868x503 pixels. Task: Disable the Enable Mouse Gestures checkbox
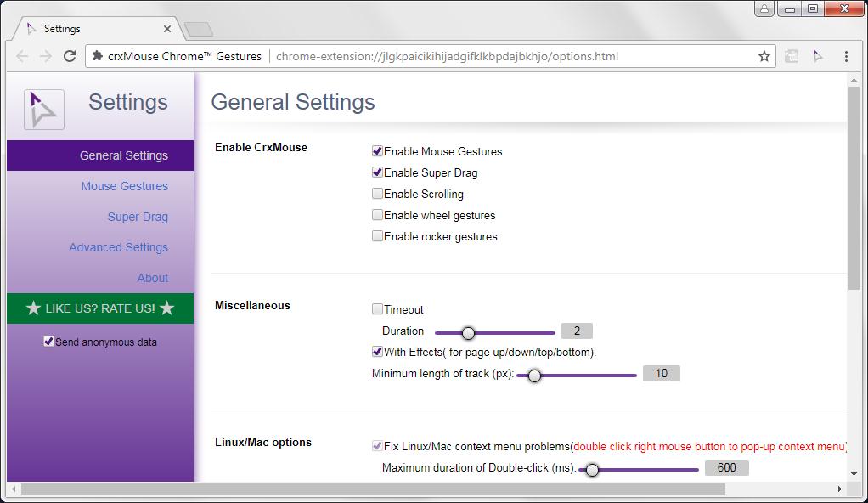tap(377, 151)
